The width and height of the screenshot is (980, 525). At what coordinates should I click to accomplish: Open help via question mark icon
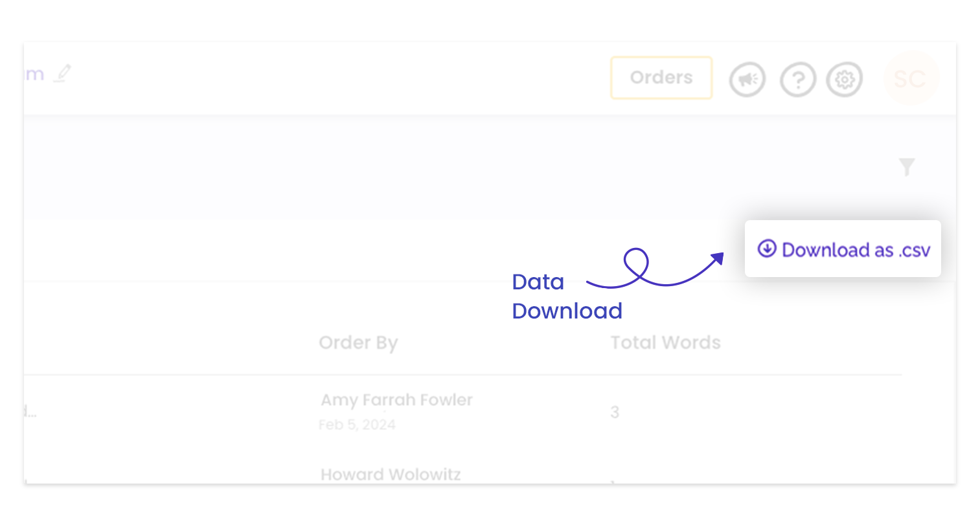797,80
